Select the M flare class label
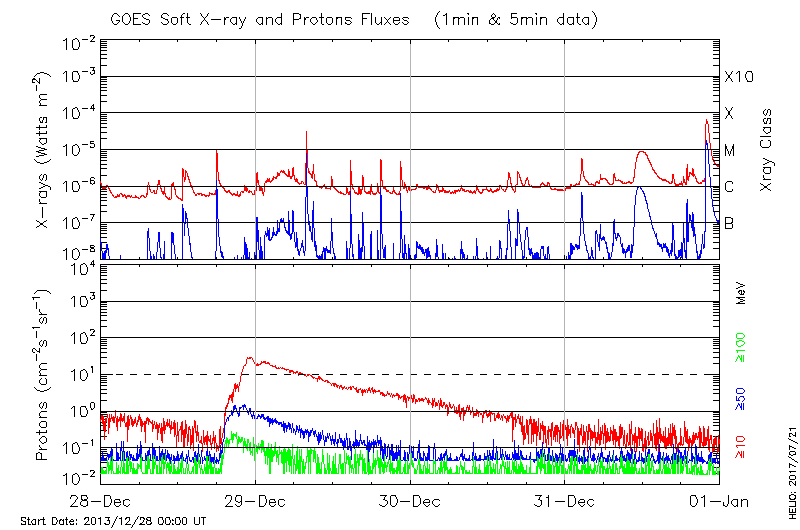Viewport: 800px width, 530px height. 730,151
